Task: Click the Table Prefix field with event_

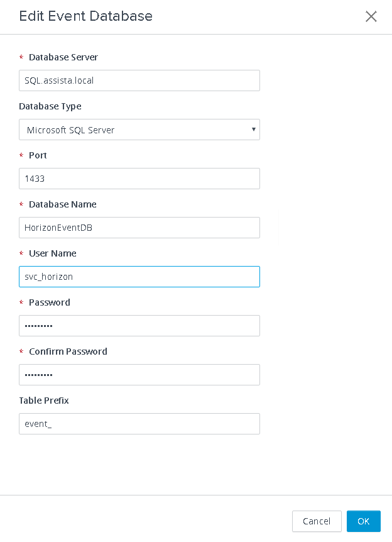Action: click(x=139, y=424)
